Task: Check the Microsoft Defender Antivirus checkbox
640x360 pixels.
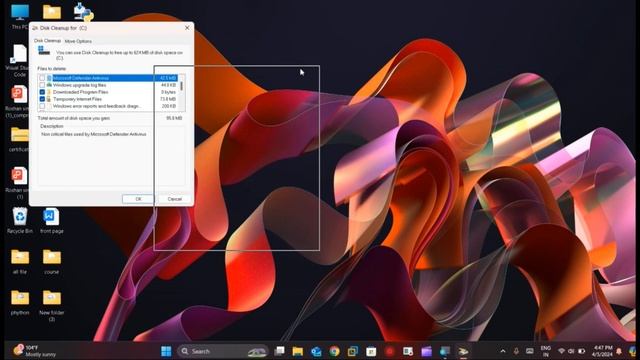Action: (x=42, y=78)
